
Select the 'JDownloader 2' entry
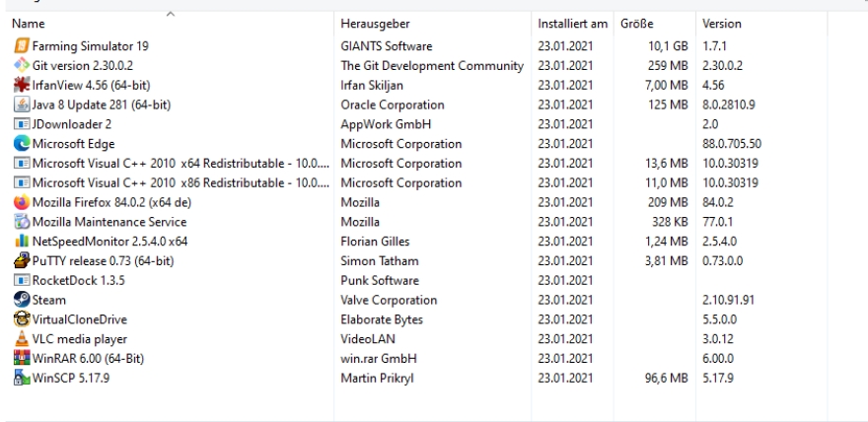point(71,124)
